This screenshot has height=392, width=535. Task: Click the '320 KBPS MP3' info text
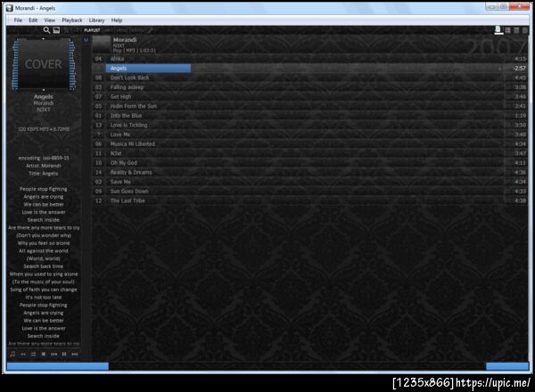(44, 129)
